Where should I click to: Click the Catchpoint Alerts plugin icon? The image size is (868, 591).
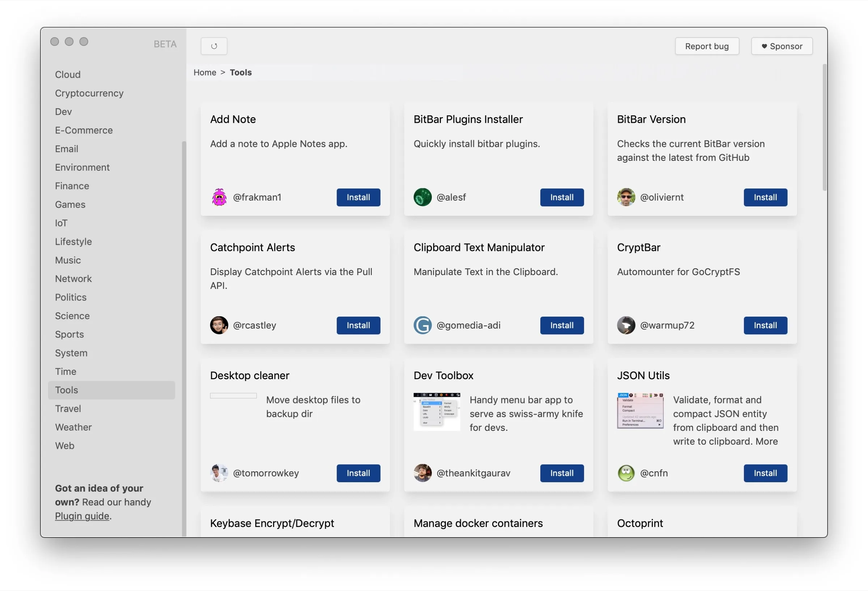click(x=219, y=325)
